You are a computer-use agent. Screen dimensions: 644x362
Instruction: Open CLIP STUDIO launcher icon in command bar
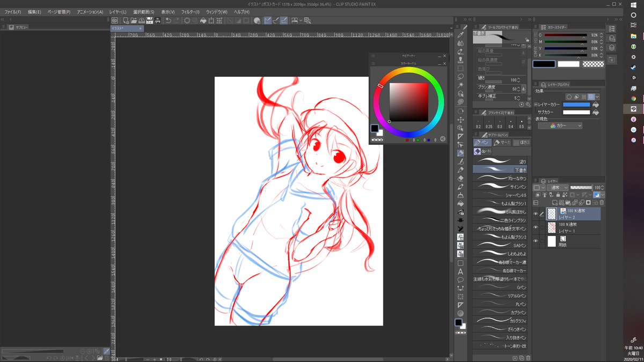point(114,20)
